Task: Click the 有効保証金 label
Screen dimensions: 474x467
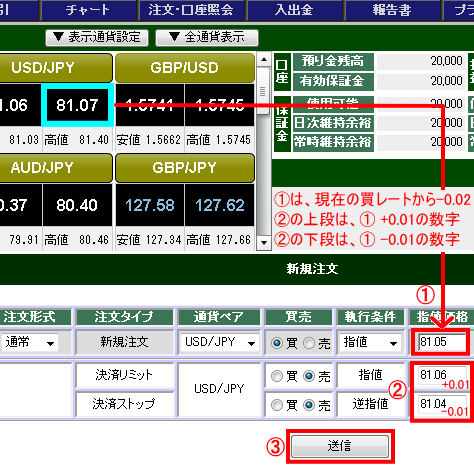Action: [x=333, y=81]
